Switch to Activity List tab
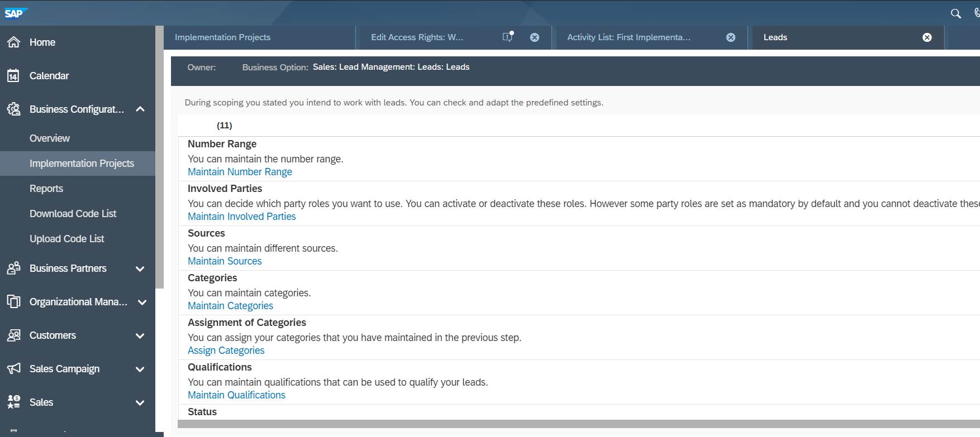The image size is (980, 437). (x=629, y=37)
